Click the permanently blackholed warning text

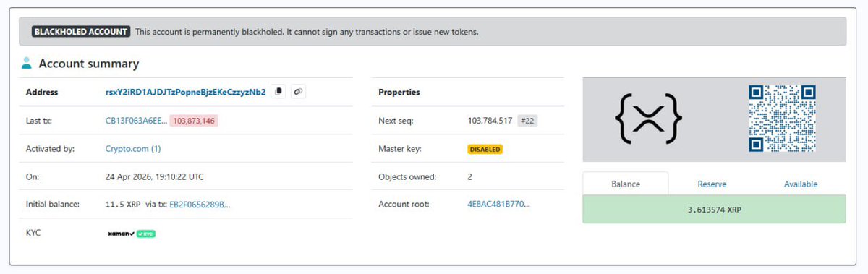coord(307,32)
